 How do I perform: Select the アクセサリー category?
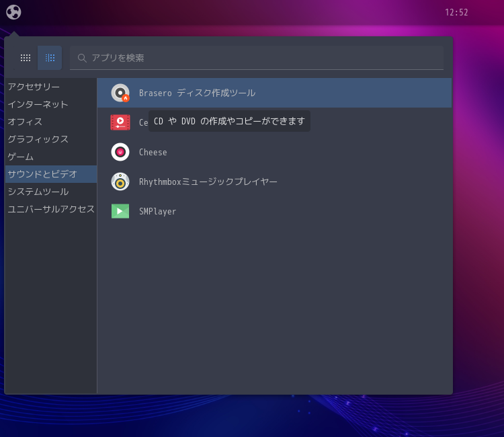point(51,87)
